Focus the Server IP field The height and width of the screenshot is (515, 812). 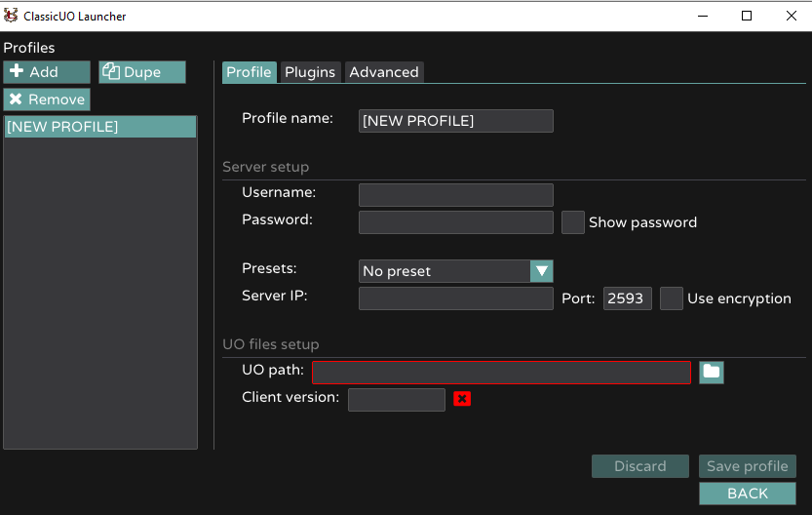tap(456, 298)
